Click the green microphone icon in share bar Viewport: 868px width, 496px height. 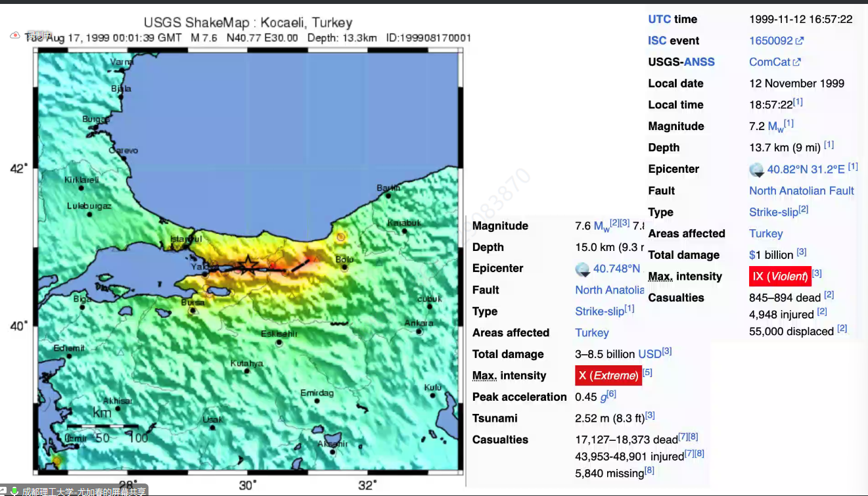[x=13, y=491]
